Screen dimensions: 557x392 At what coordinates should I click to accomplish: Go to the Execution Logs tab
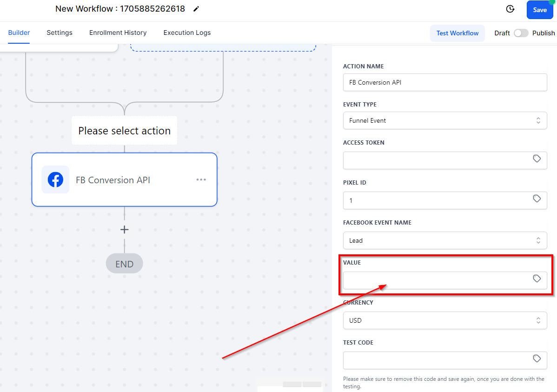tap(187, 33)
